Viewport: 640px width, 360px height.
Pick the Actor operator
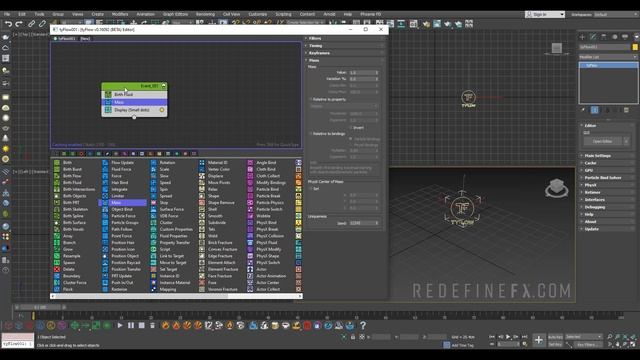tap(261, 269)
